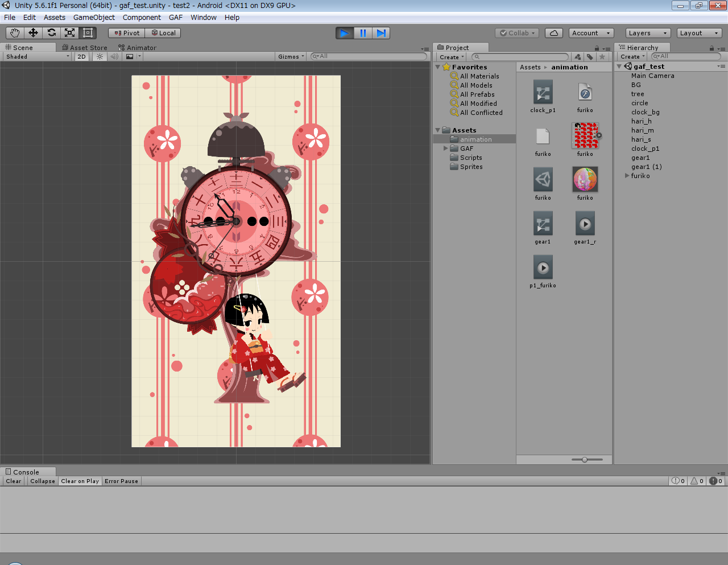Open the GameObject menu
Screen dimensions: 728x565
tap(94, 17)
